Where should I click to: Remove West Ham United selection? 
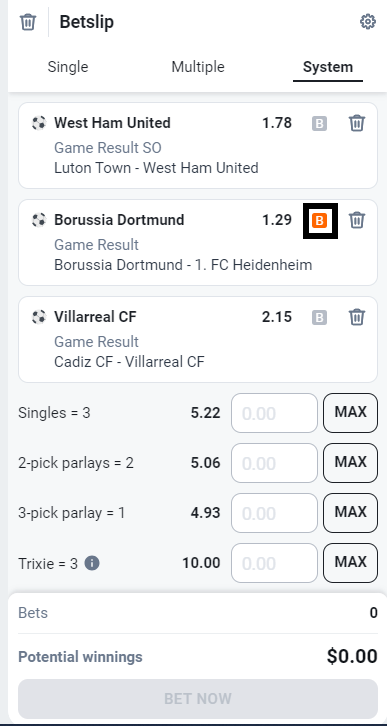click(356, 124)
